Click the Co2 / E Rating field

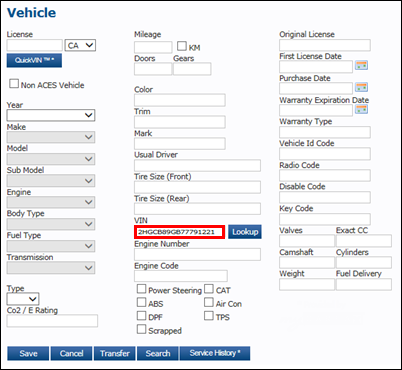52,321
